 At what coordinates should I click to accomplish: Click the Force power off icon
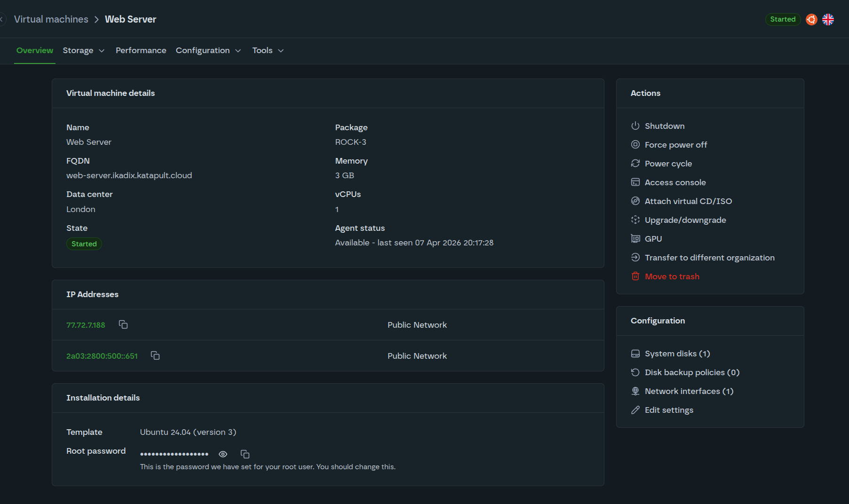click(635, 144)
